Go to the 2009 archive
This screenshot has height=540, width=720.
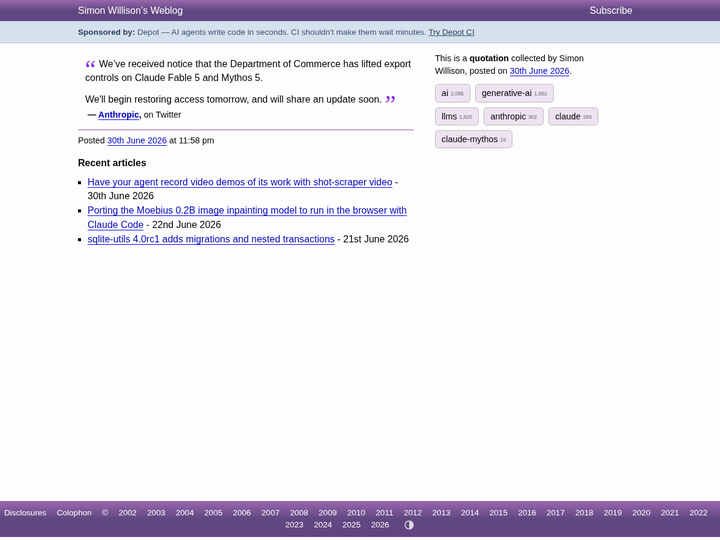click(327, 513)
